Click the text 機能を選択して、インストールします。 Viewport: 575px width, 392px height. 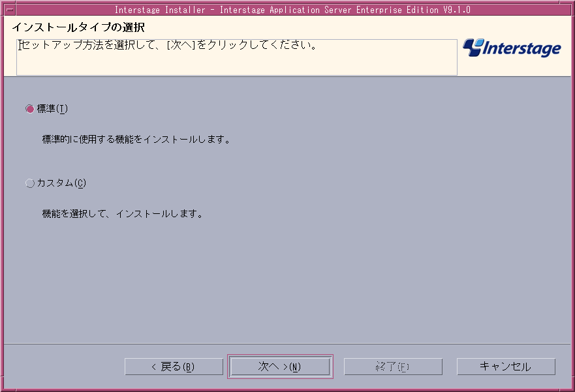tap(123, 213)
